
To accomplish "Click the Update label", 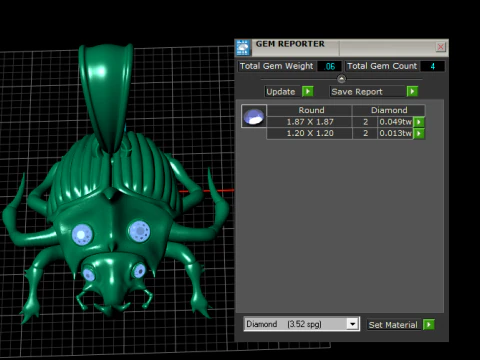I will tap(281, 92).
